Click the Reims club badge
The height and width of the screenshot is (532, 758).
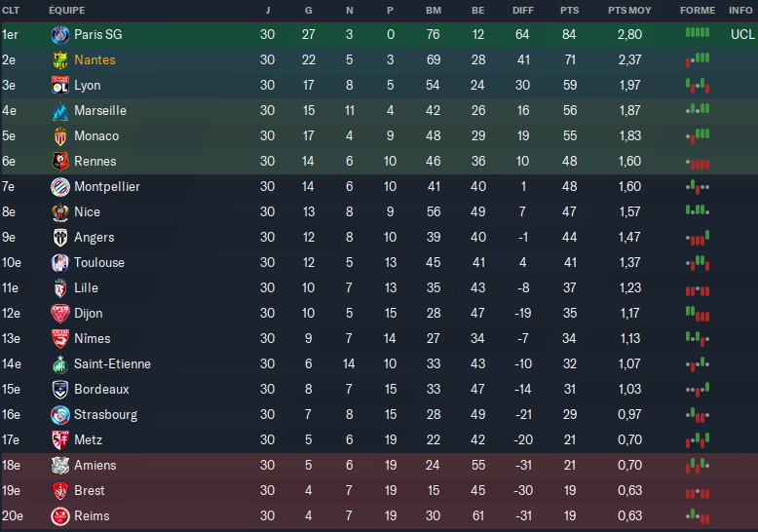[x=59, y=516]
